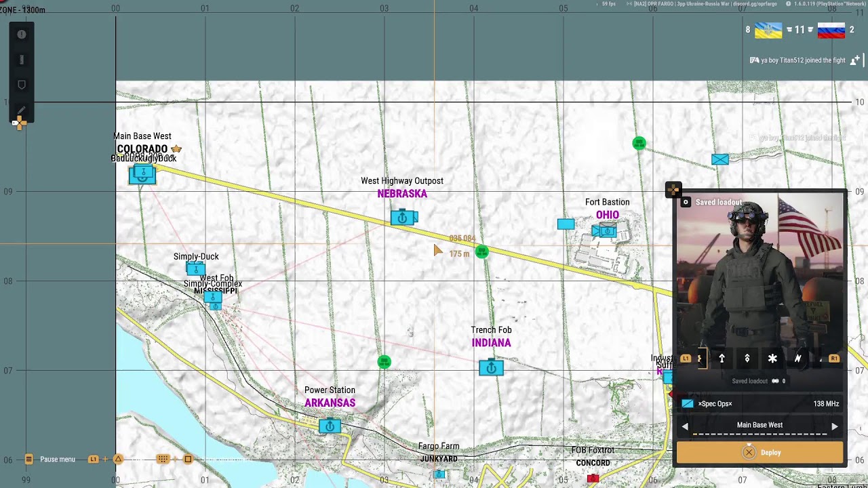Select the asterisk medic loadout slot
Screen dimensions: 868x488
772,359
